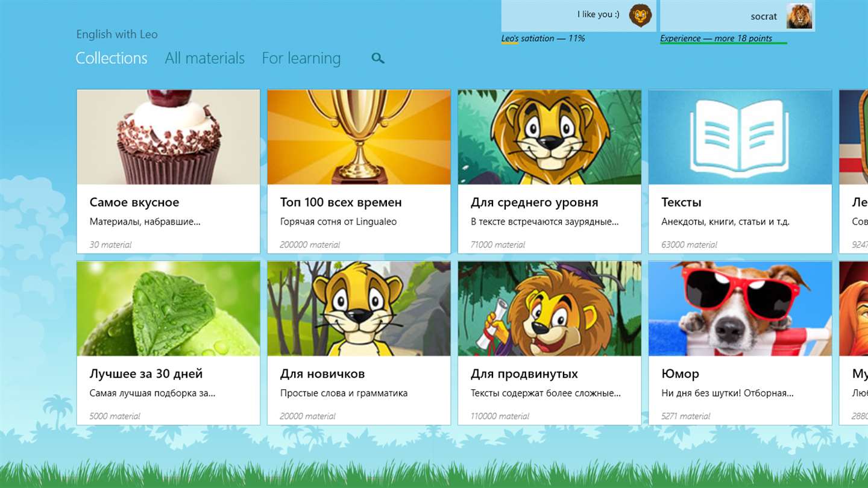Click 'Материалы, набравшие...' description
868x488 pixels.
coord(145,222)
